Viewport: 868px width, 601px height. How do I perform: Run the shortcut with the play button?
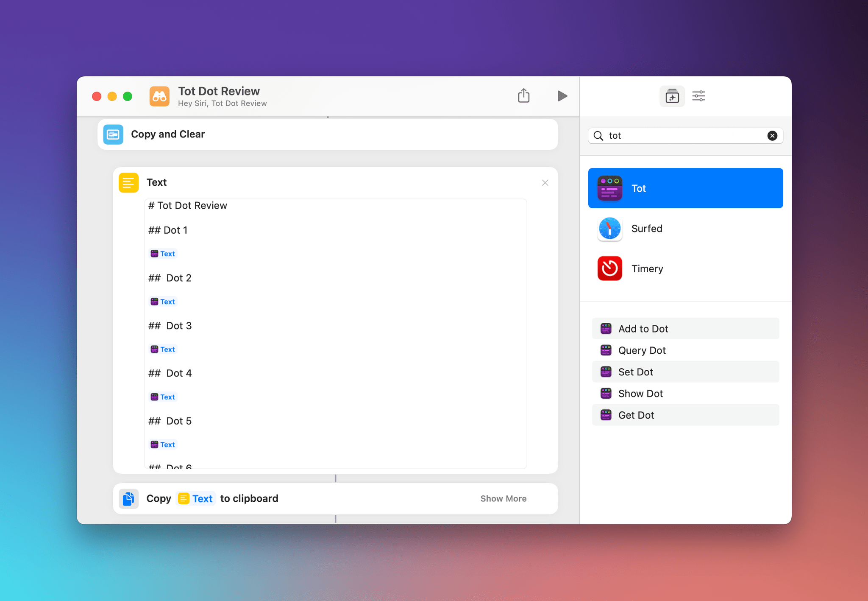click(x=562, y=96)
